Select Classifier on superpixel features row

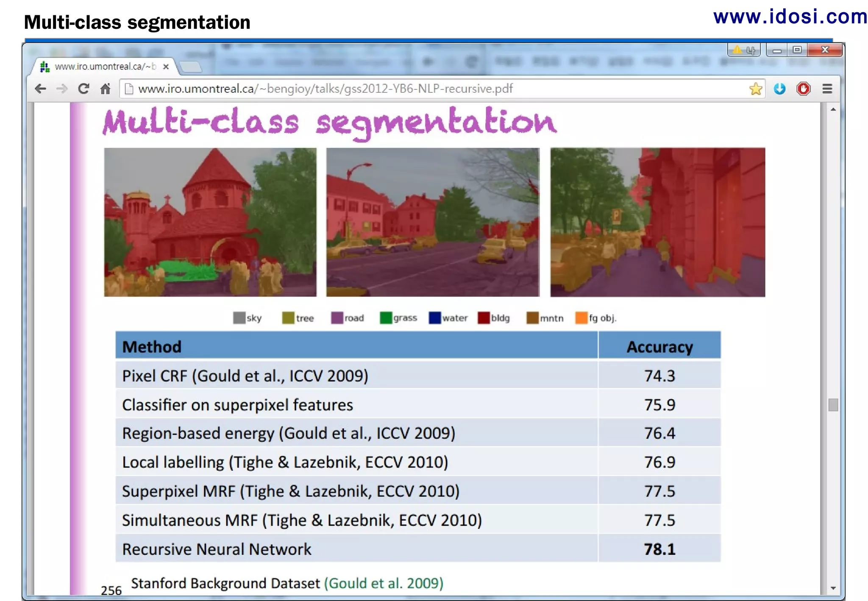(x=418, y=404)
